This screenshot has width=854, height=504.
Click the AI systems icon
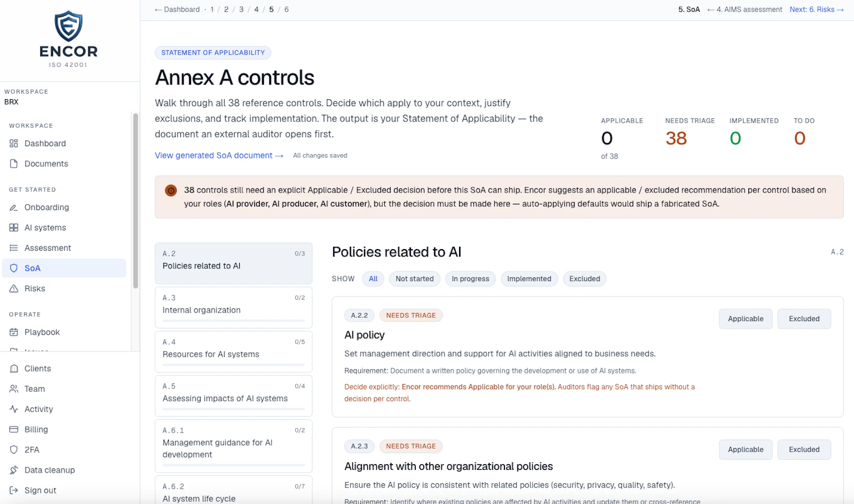coord(14,228)
